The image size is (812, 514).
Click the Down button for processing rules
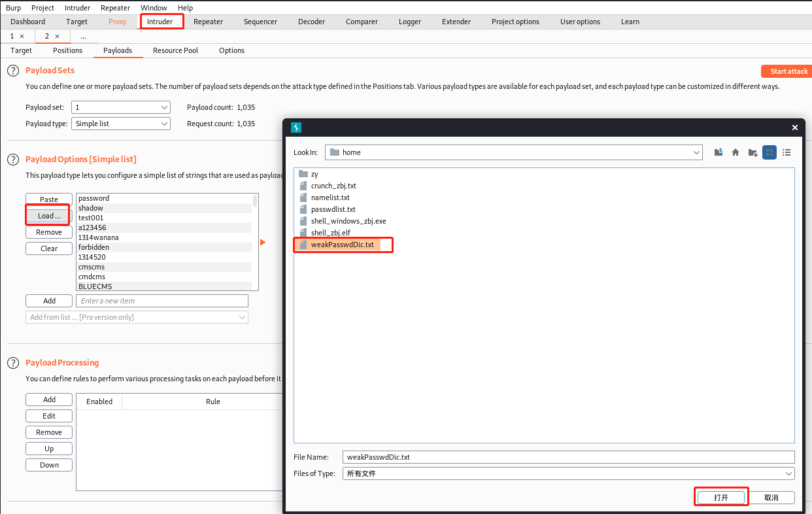pos(49,465)
